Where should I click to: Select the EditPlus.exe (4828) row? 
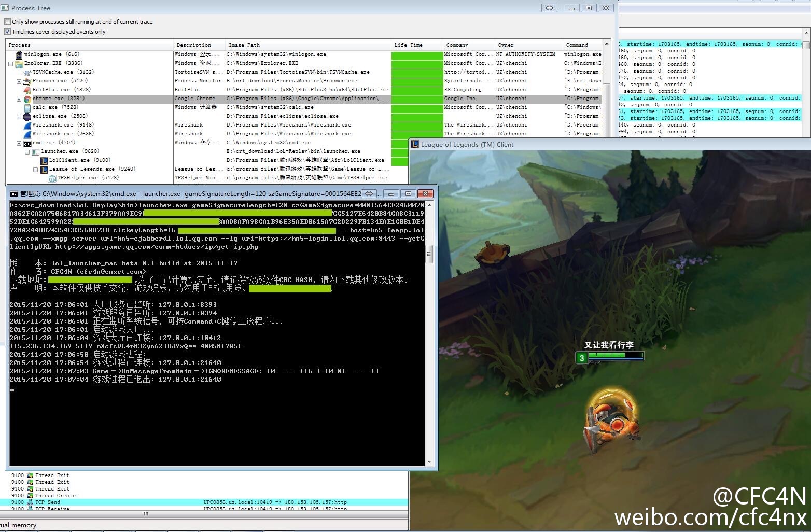304,90
